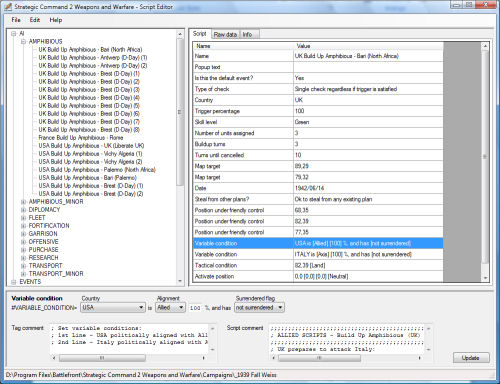This screenshot has height=384, width=500.
Task: Select the Number of units assigned row
Action: pos(318,133)
